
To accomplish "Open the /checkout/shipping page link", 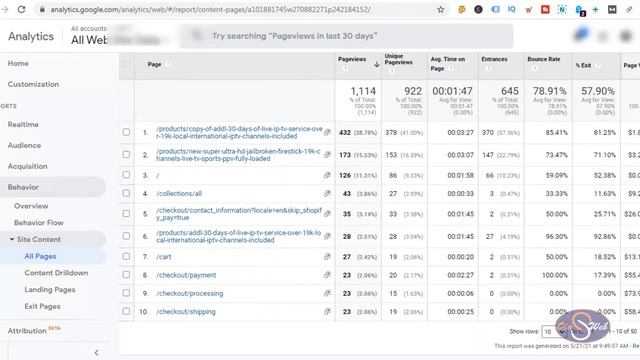I will [x=186, y=311].
